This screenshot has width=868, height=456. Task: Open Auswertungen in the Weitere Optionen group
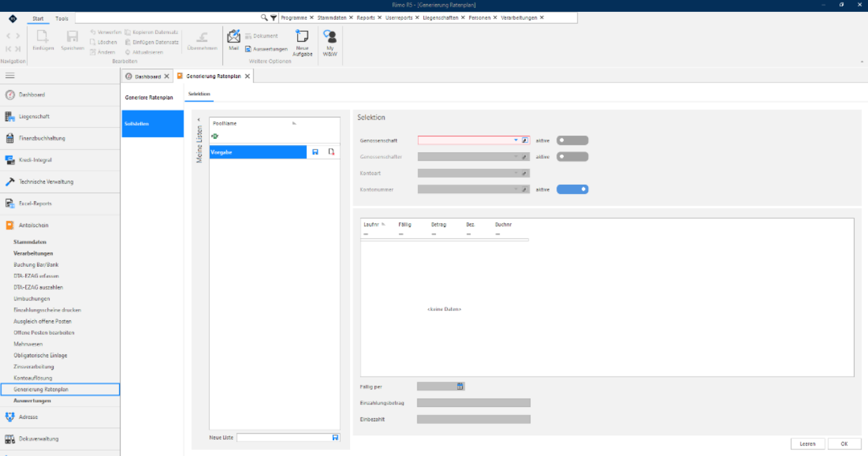tap(266, 49)
